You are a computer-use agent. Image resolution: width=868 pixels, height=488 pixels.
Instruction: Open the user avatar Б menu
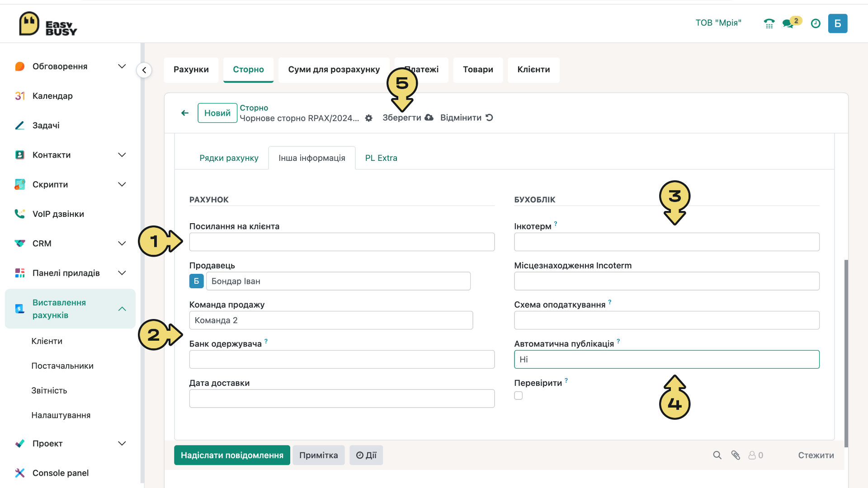[x=838, y=23]
